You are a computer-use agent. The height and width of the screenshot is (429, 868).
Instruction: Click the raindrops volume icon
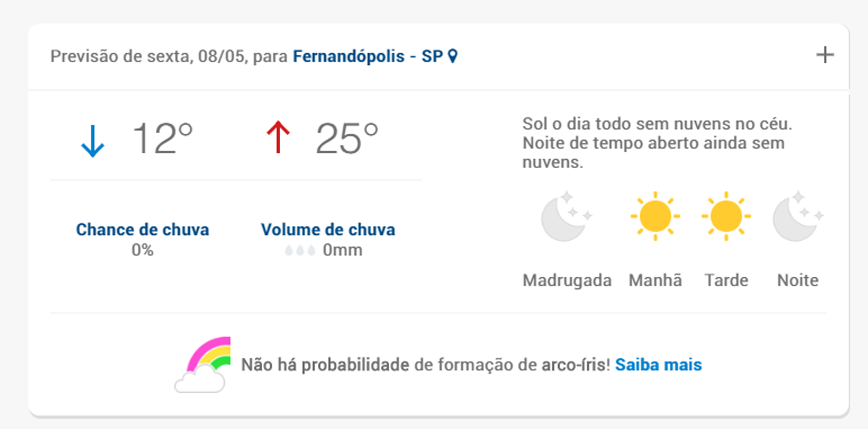click(300, 250)
